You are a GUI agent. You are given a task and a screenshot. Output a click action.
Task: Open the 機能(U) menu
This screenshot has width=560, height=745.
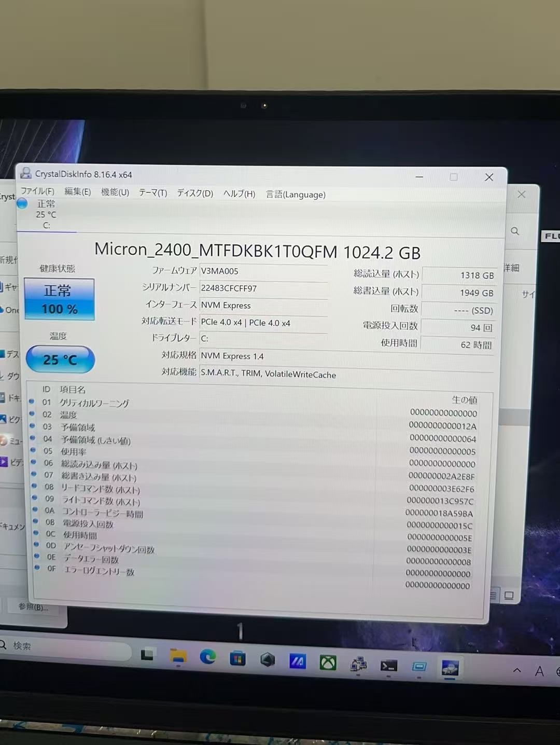pos(115,192)
